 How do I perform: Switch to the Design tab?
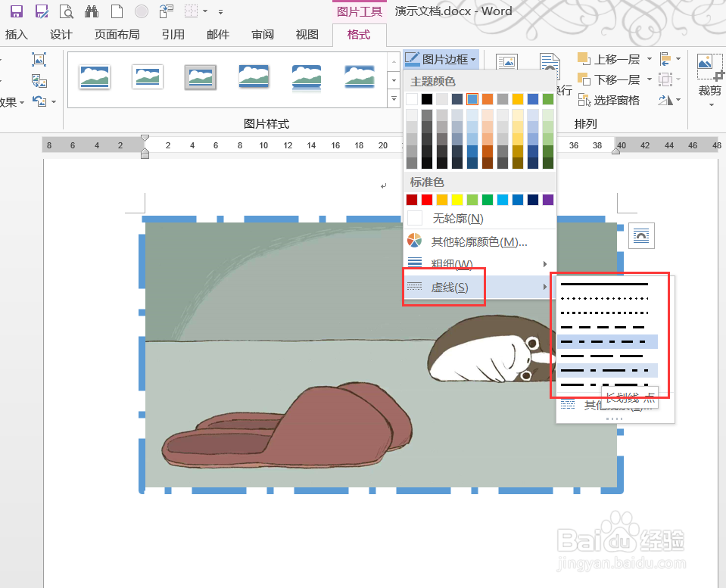click(x=61, y=35)
